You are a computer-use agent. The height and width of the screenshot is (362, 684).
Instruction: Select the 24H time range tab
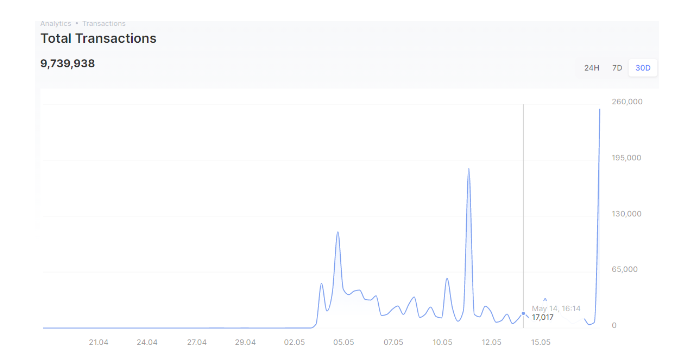[592, 68]
